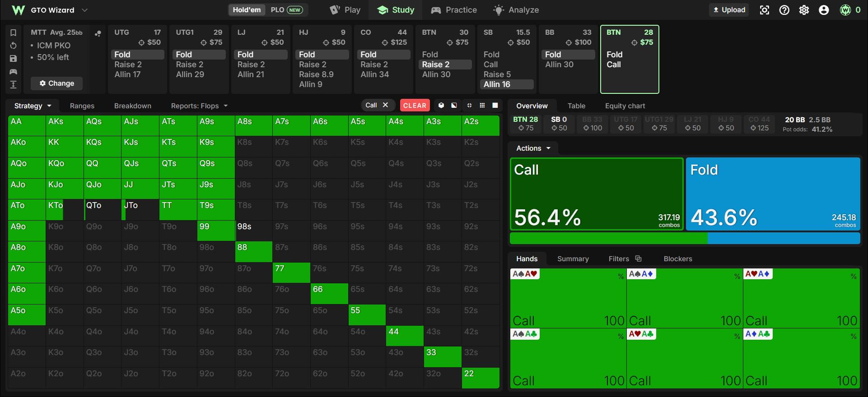
Task: Choose Raise 2 for UTG1
Action: tap(199, 65)
